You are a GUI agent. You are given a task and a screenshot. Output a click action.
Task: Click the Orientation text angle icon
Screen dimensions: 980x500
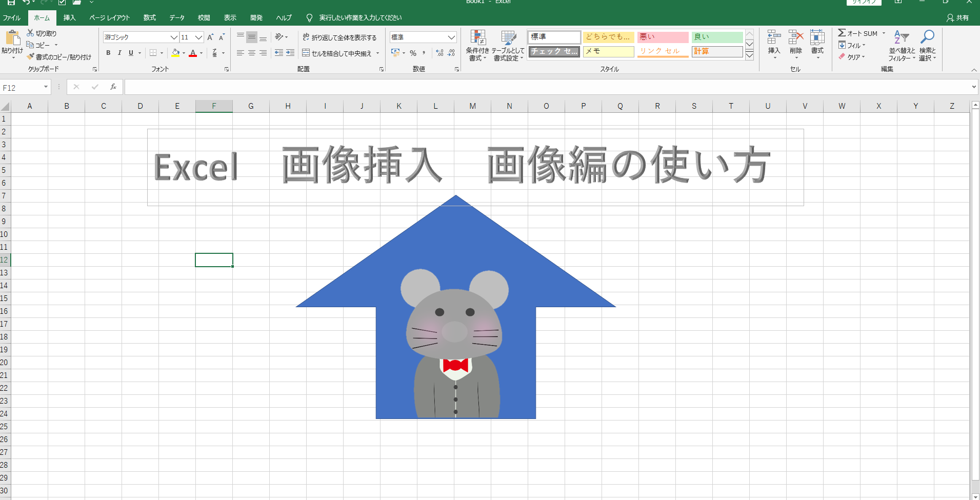279,37
